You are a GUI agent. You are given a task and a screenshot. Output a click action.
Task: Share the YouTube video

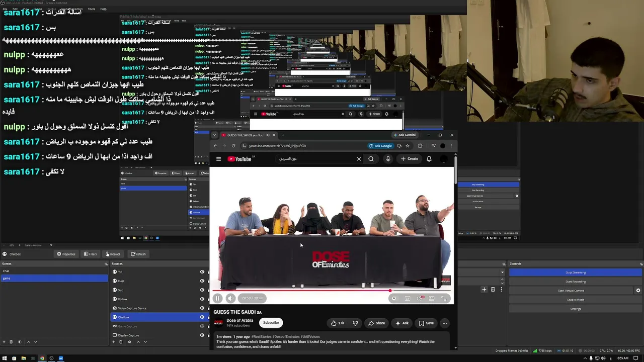[x=376, y=323]
